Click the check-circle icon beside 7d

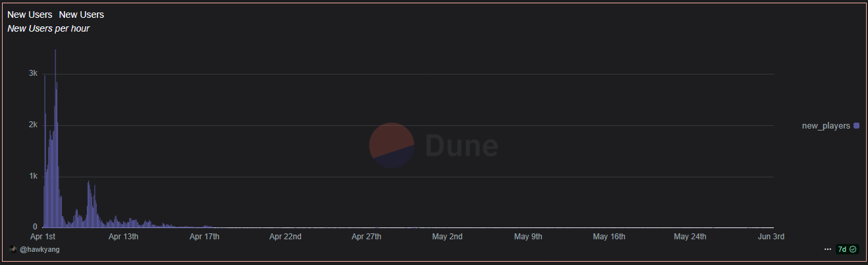pos(853,250)
